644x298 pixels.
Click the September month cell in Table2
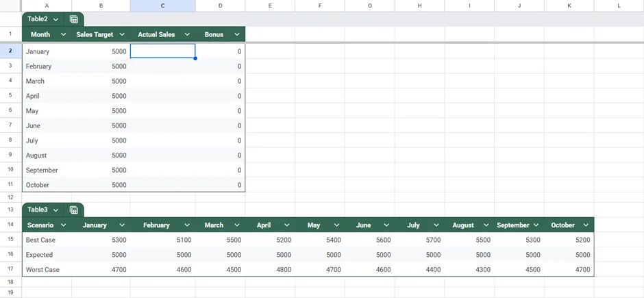click(x=47, y=170)
